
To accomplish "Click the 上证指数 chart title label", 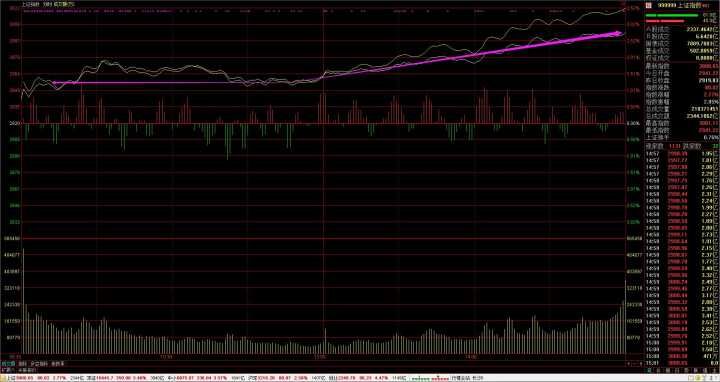I will [x=31, y=4].
